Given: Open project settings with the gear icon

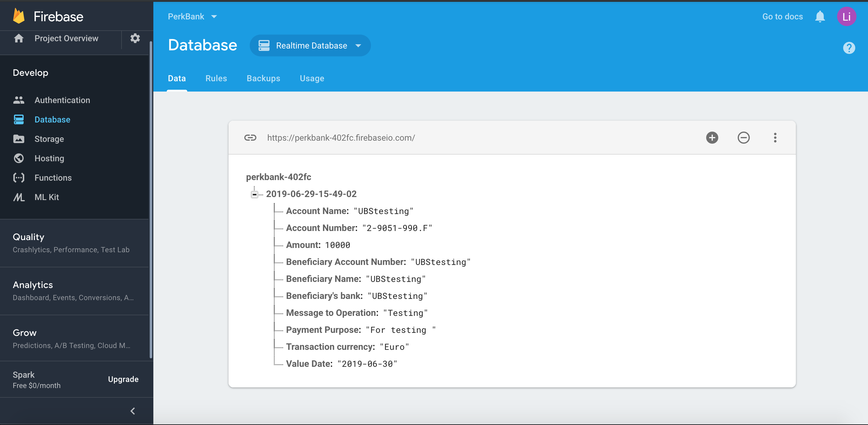Looking at the screenshot, I should tap(135, 38).
